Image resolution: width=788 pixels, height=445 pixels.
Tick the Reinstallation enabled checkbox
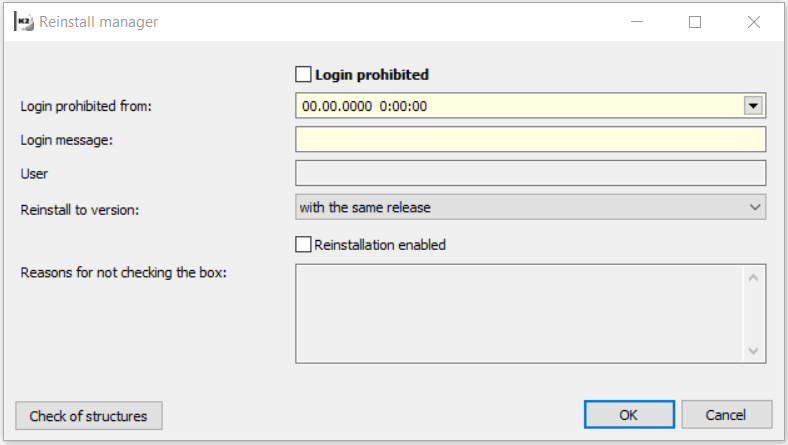point(304,244)
